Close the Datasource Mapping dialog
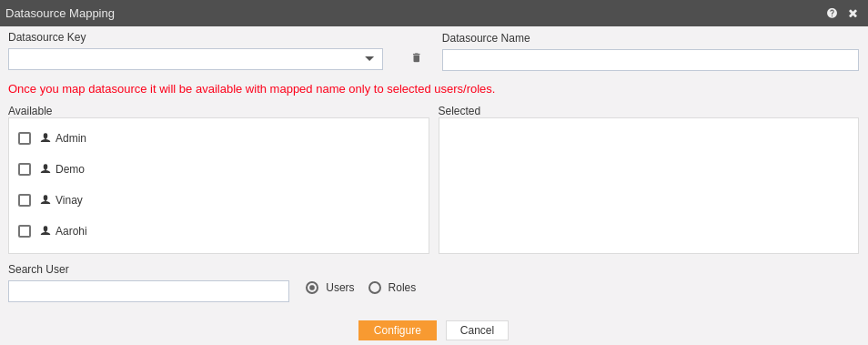 853,14
